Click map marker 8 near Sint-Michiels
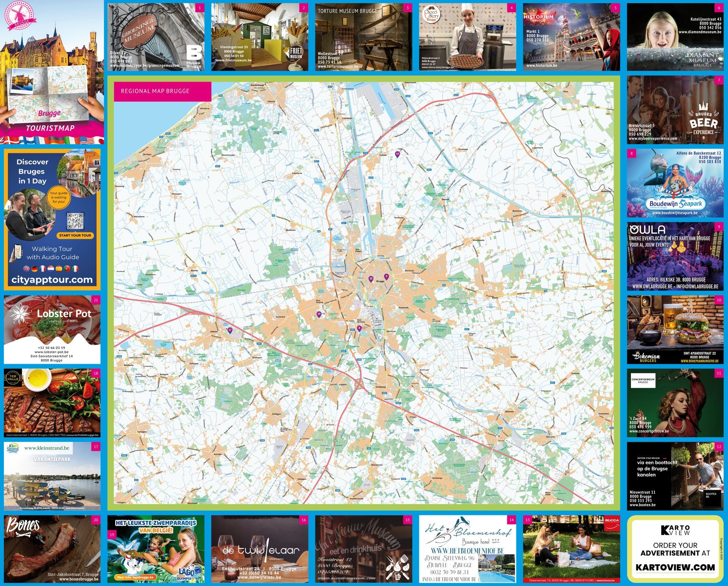 point(359,328)
